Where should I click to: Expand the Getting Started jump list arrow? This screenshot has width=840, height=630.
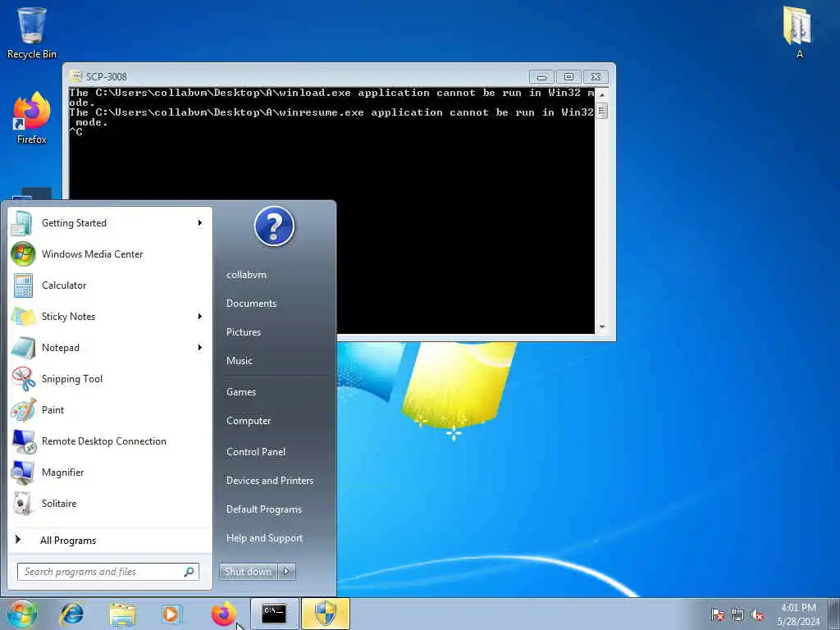[200, 223]
